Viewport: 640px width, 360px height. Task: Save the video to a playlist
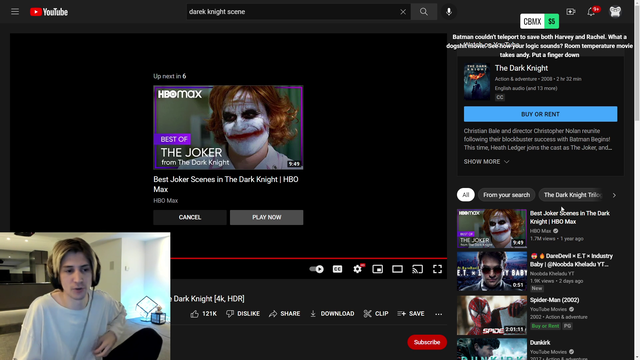(x=411, y=313)
